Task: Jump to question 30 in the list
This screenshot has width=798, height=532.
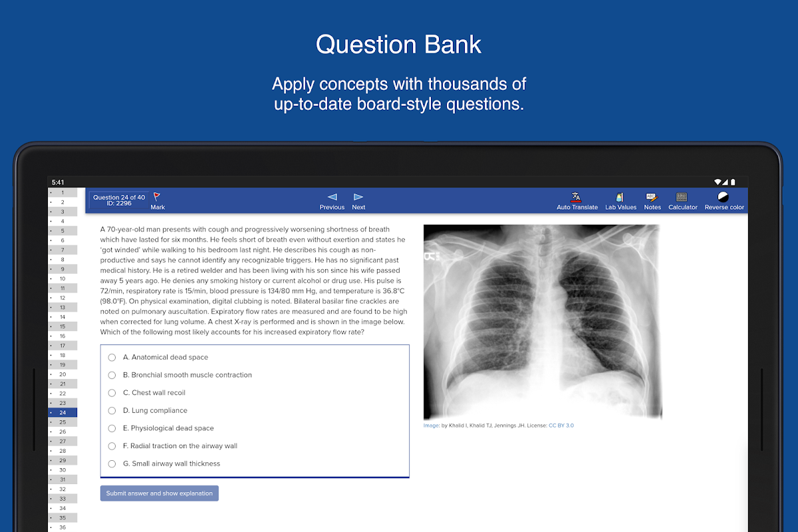Action: pos(63,470)
